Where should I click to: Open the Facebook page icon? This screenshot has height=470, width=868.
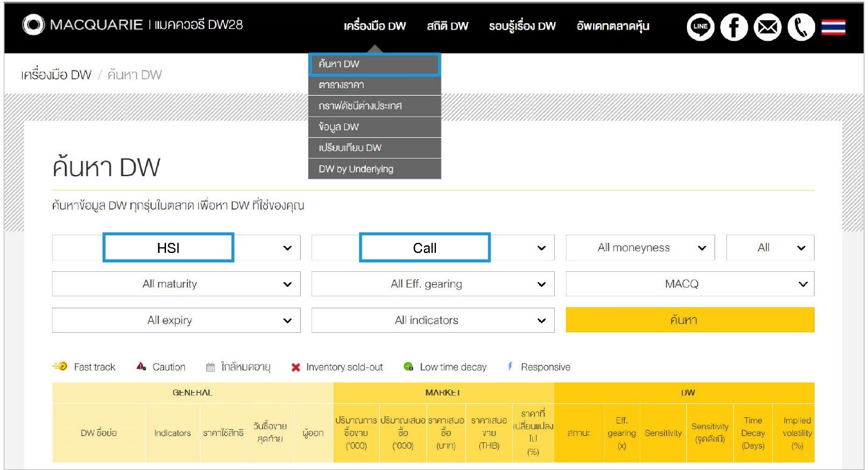[x=733, y=28]
